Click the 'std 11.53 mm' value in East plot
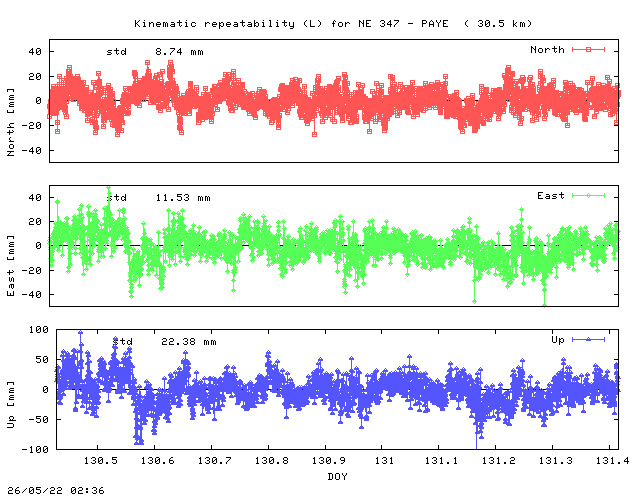640x496 pixels. coord(159,198)
